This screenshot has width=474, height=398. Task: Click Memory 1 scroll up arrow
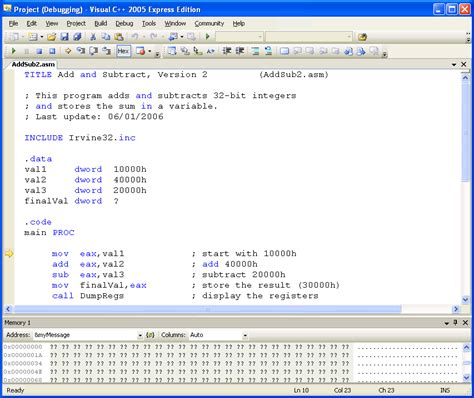[466, 348]
